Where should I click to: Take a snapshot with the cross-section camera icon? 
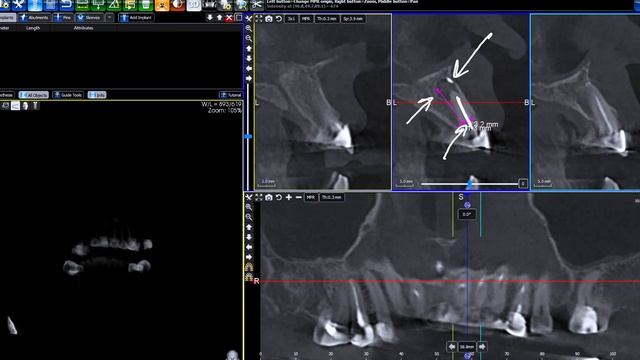[x=269, y=19]
